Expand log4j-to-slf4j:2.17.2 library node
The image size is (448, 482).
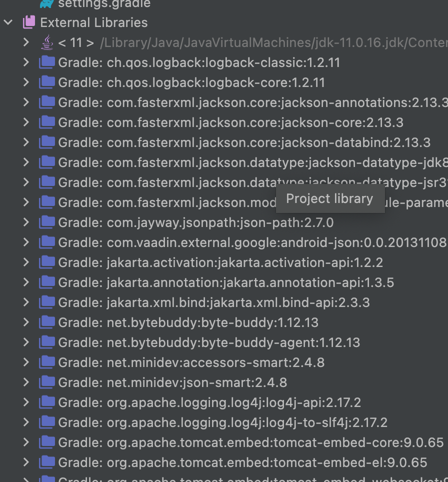point(26,422)
